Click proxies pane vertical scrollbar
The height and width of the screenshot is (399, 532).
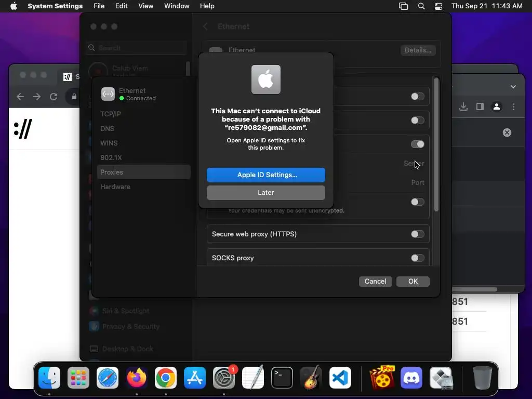pyautogui.click(x=436, y=144)
